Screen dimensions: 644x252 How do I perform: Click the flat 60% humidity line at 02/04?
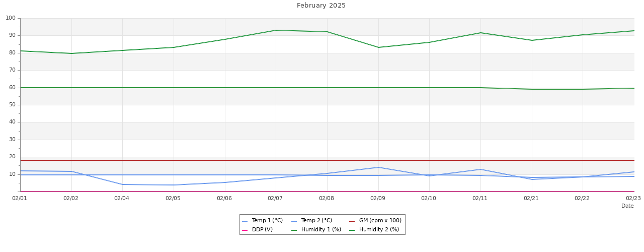(x=122, y=88)
